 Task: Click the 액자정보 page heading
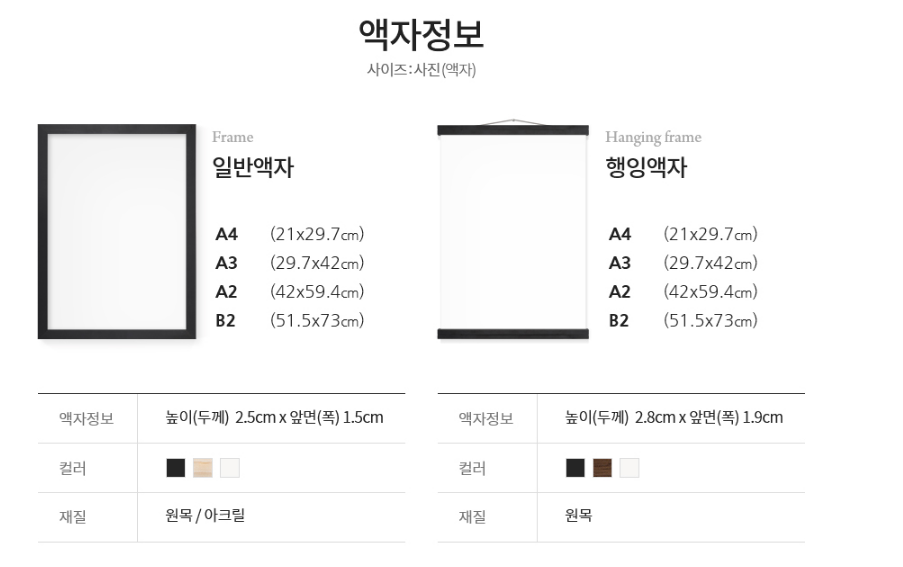(421, 34)
